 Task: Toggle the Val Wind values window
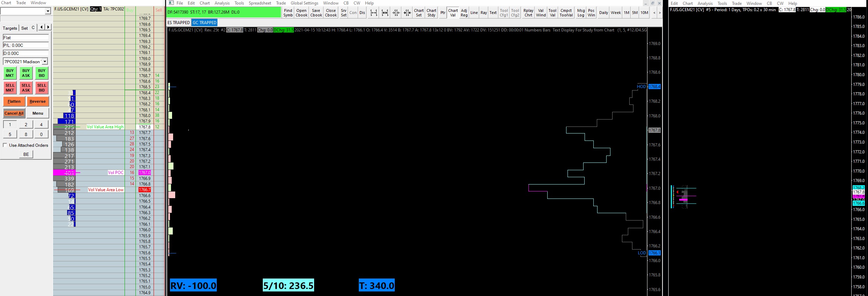click(541, 13)
